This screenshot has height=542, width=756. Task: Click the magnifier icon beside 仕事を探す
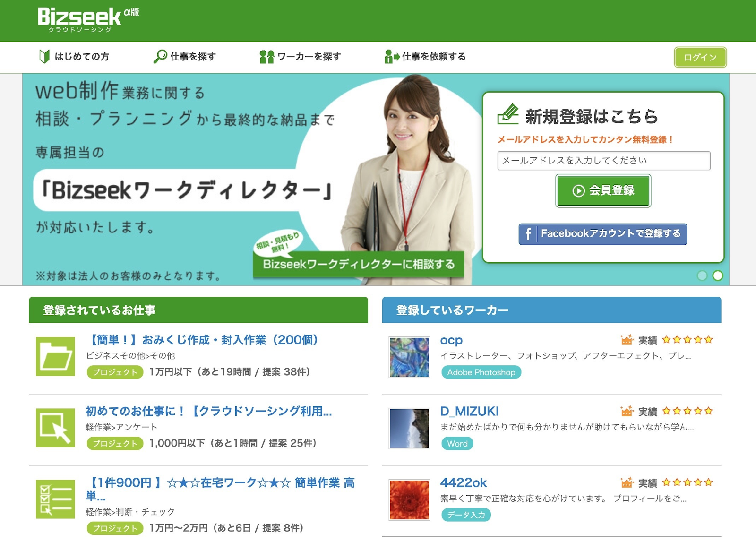(160, 56)
